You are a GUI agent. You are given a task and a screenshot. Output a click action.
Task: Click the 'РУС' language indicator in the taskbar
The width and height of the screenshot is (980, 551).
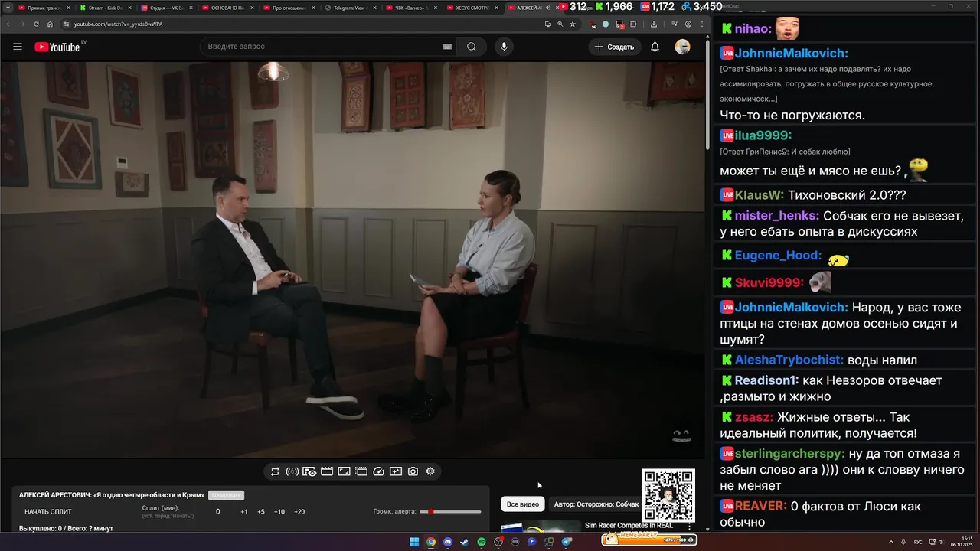tap(918, 542)
